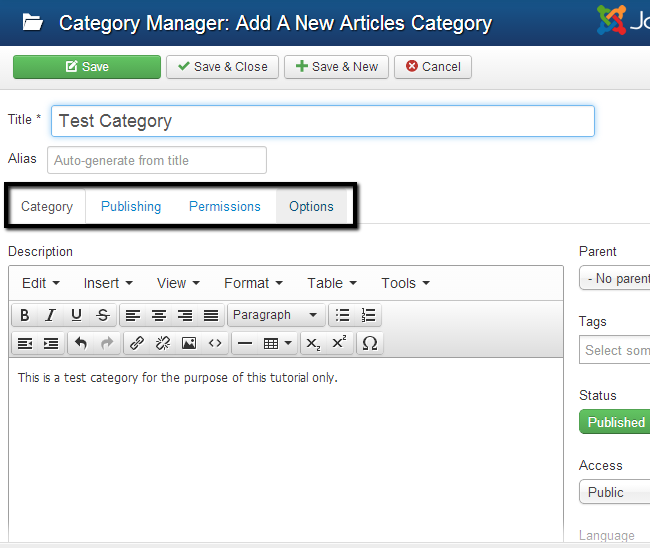This screenshot has height=548, width=650.
Task: View HTML source code
Action: point(215,343)
